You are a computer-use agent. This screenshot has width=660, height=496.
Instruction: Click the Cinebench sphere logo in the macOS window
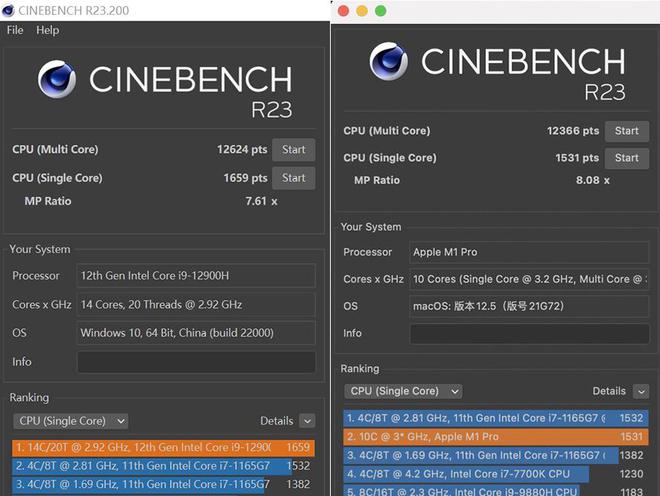[x=390, y=63]
